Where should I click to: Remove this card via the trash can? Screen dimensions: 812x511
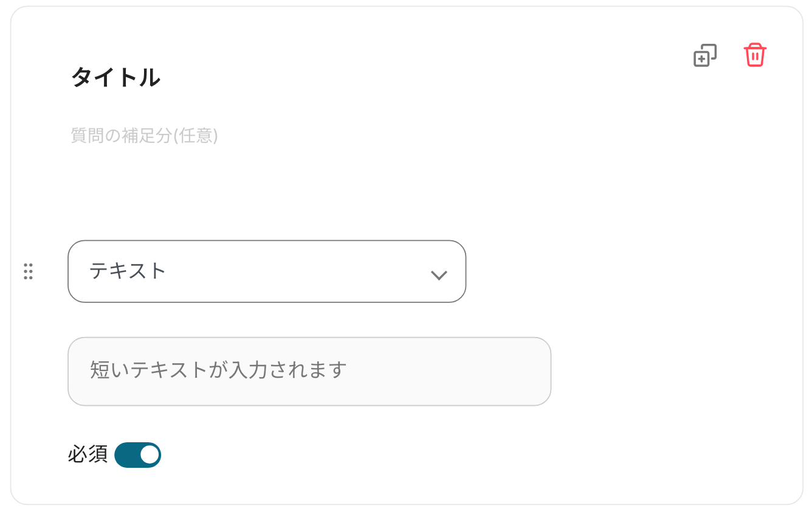pyautogui.click(x=755, y=55)
